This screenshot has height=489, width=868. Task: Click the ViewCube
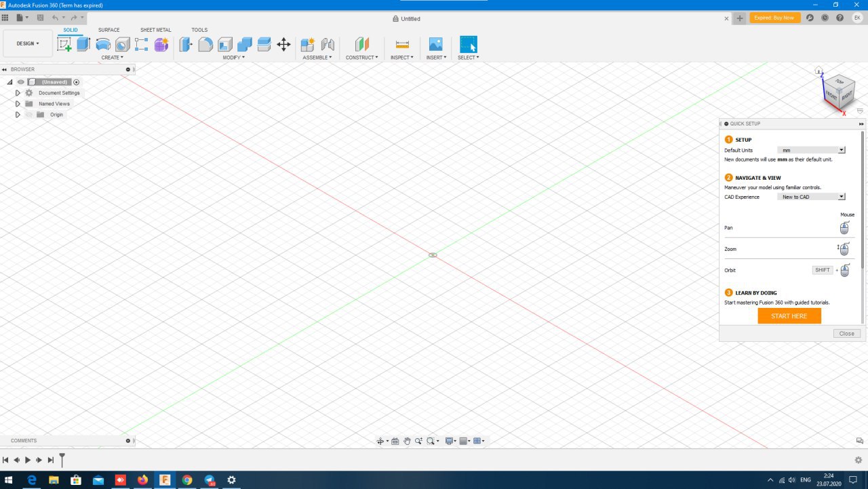click(838, 90)
